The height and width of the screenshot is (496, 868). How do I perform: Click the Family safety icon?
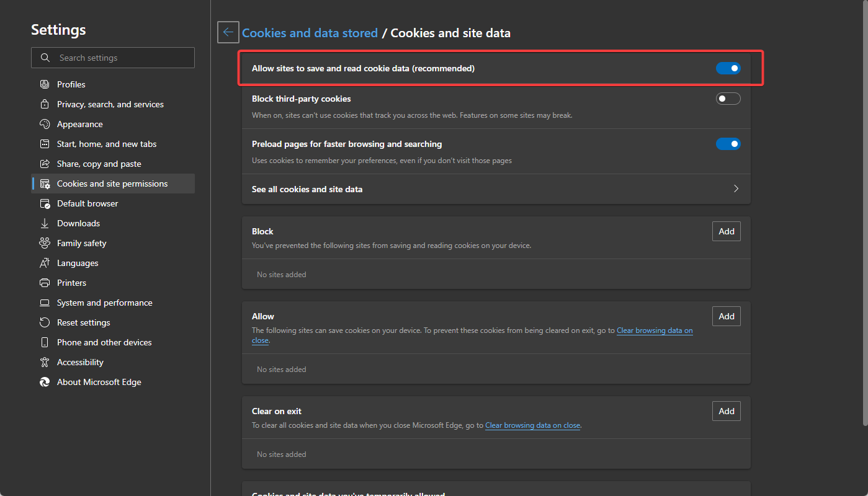coord(45,243)
